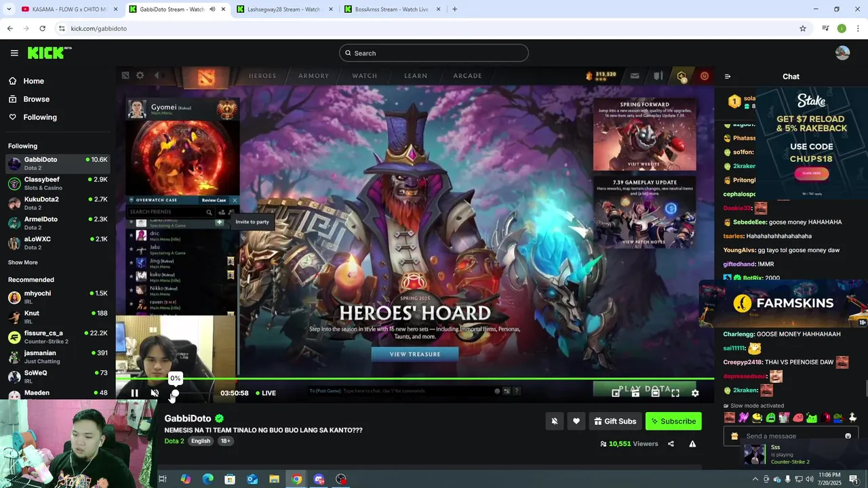868x488 pixels.
Task: Jump to LIVE in the player
Action: pos(265,393)
